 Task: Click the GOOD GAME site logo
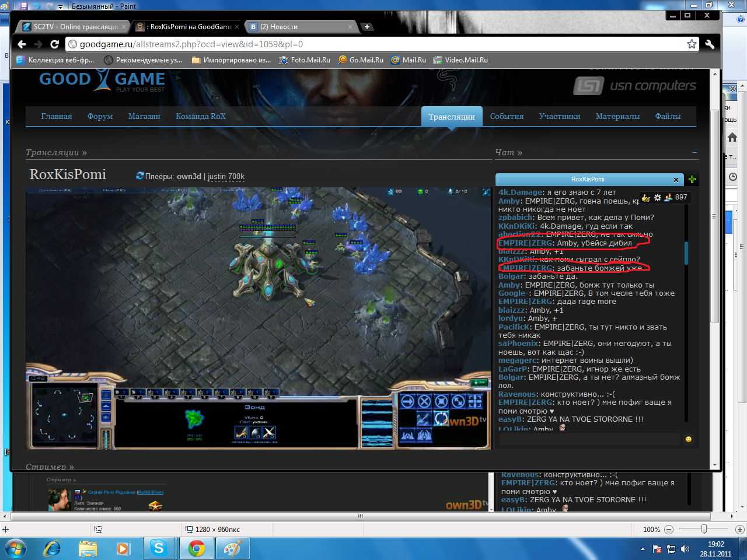click(x=102, y=80)
